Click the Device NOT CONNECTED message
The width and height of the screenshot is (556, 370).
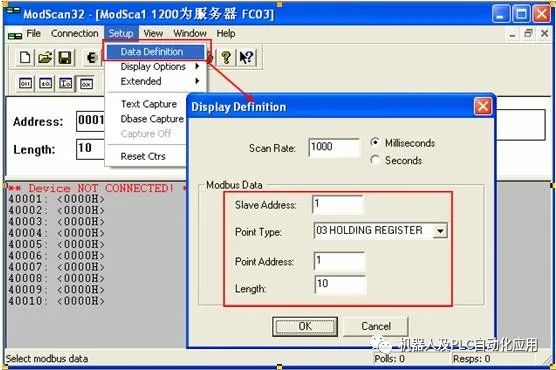97,188
